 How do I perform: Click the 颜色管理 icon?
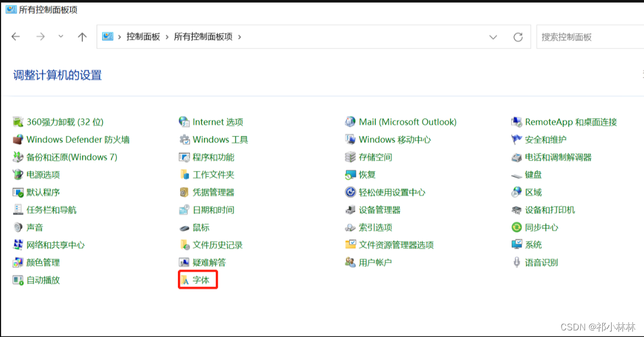coord(18,263)
